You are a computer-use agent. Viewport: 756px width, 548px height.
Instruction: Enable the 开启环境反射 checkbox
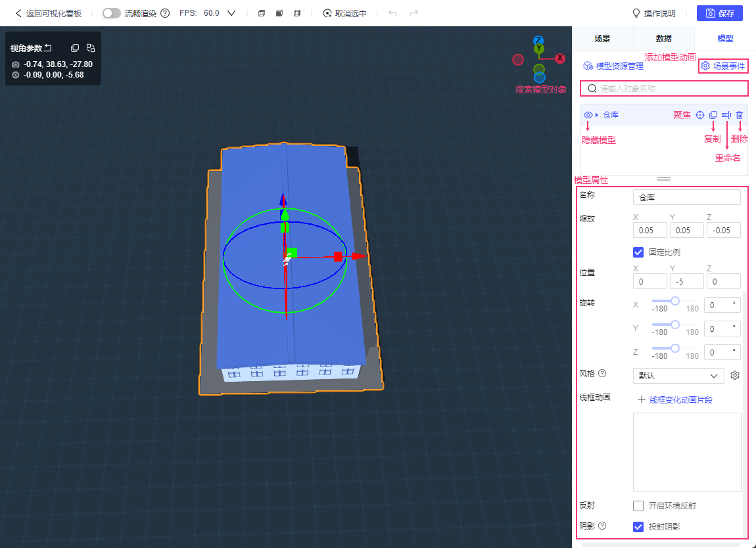638,506
